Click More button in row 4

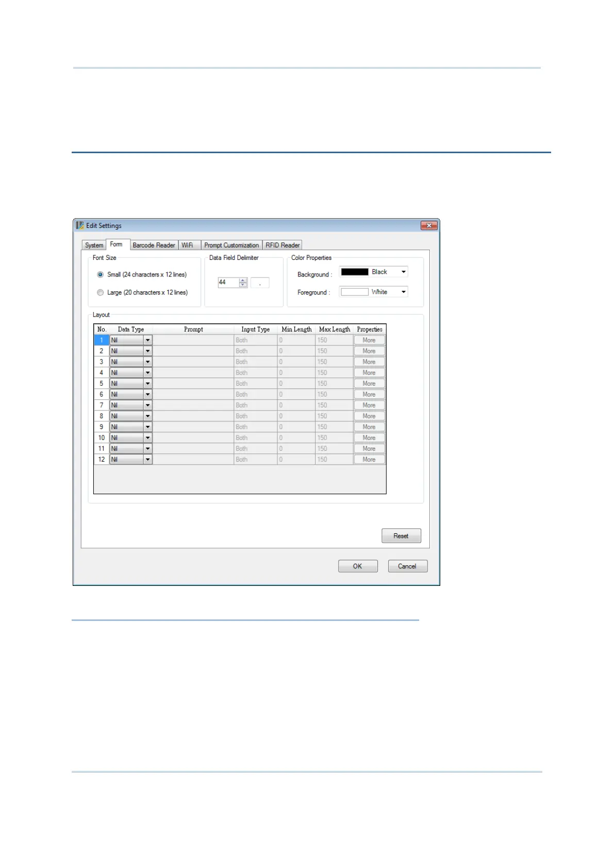pos(369,373)
